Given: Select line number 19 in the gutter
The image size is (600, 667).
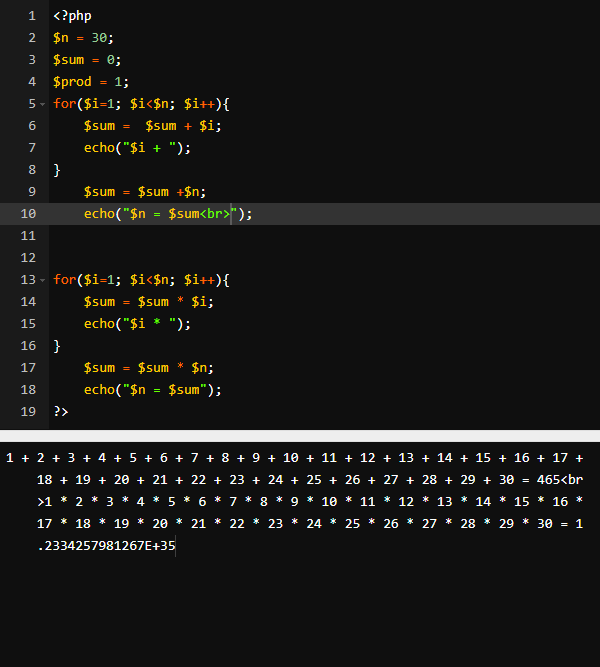Looking at the screenshot, I should 28,412.
